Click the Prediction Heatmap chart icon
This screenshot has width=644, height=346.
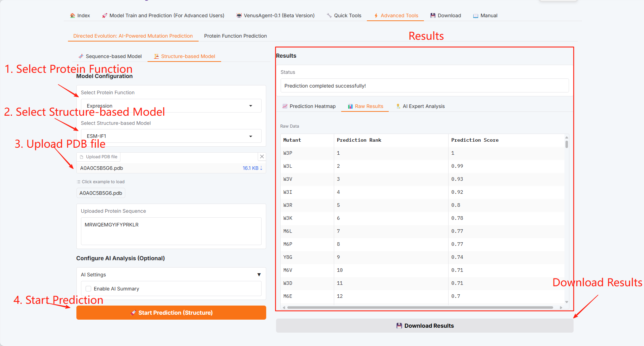pos(285,106)
